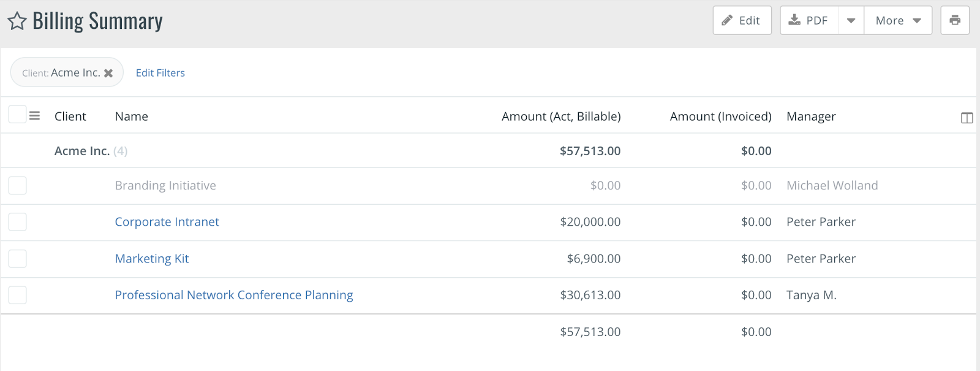Select the Marketing Kit row checkbox
This screenshot has width=980, height=371.
(x=18, y=259)
